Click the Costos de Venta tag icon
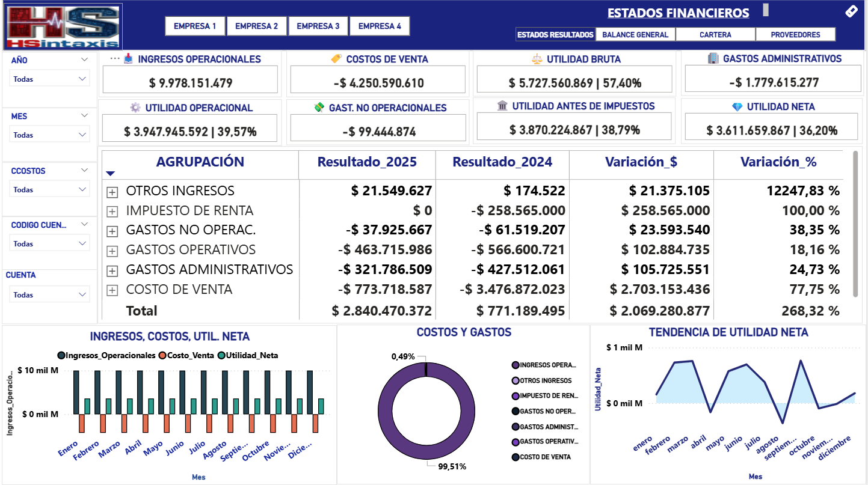Screen dimensions: 868x485 tap(337, 59)
